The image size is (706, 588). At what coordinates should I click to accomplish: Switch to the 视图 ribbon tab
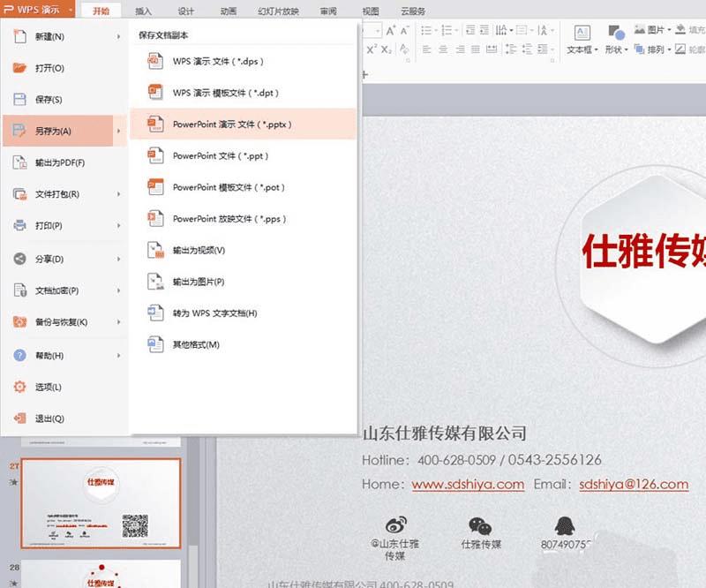371,11
